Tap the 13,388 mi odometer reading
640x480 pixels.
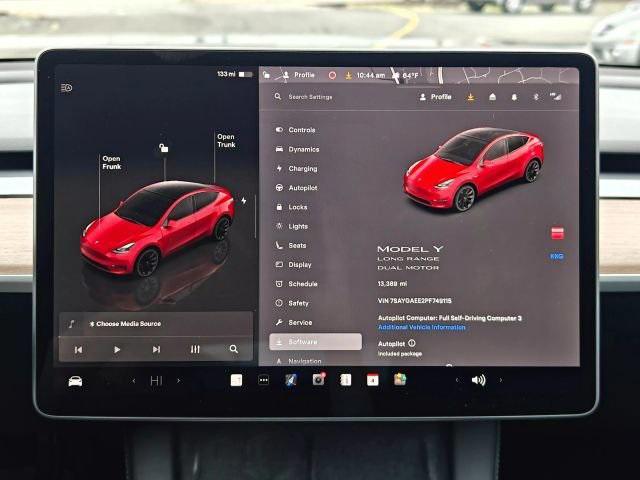click(x=392, y=284)
